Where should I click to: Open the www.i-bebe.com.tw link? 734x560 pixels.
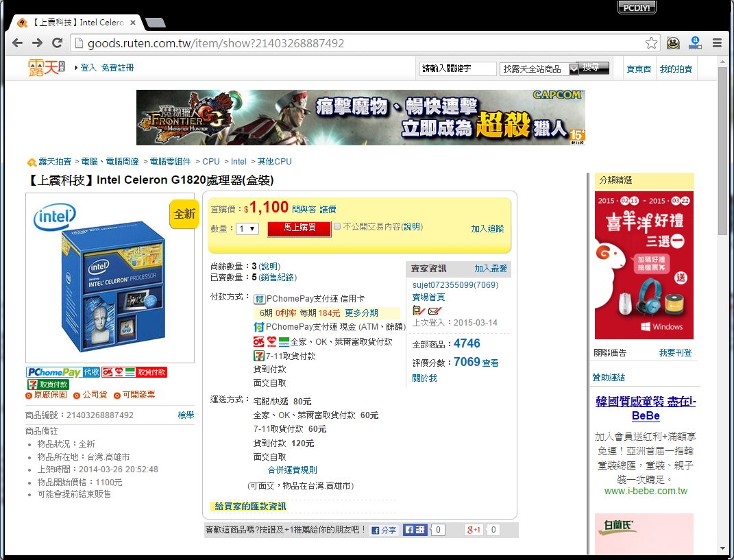pos(646,491)
